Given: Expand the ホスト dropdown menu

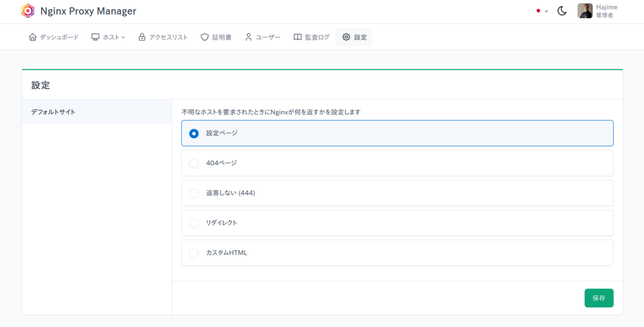Looking at the screenshot, I should tap(109, 37).
